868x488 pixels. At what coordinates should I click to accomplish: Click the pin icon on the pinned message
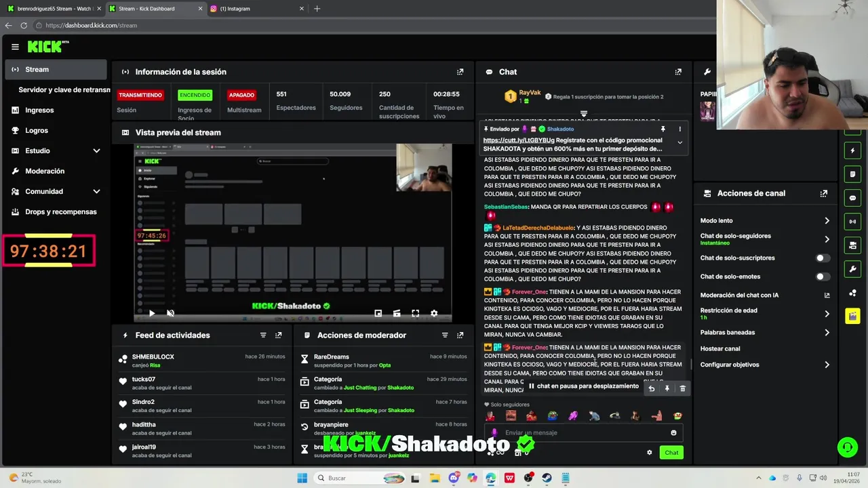click(663, 129)
